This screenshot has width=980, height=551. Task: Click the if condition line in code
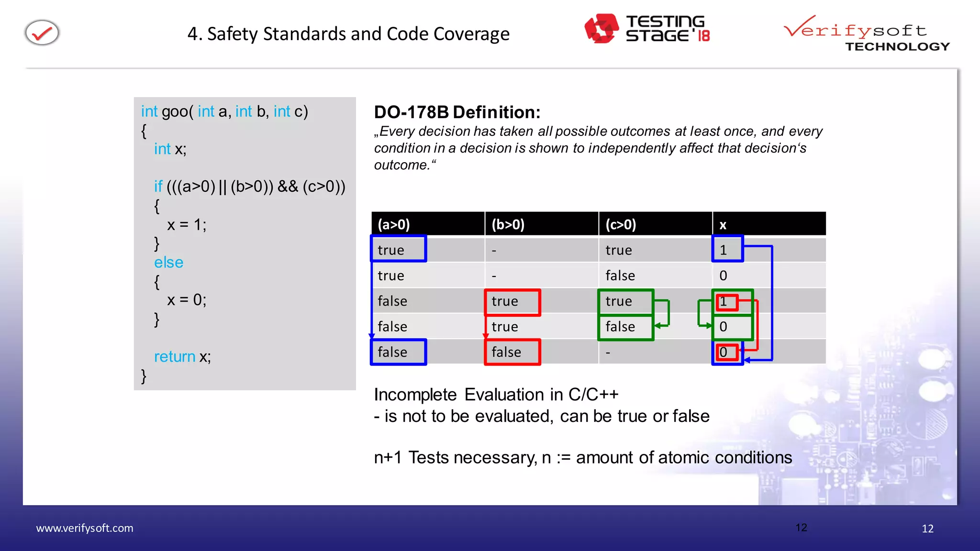(249, 187)
